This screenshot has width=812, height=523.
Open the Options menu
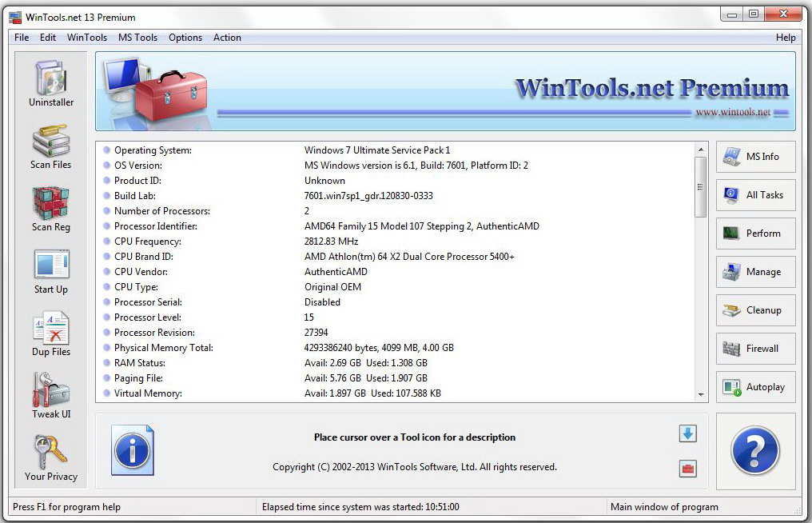coord(185,38)
